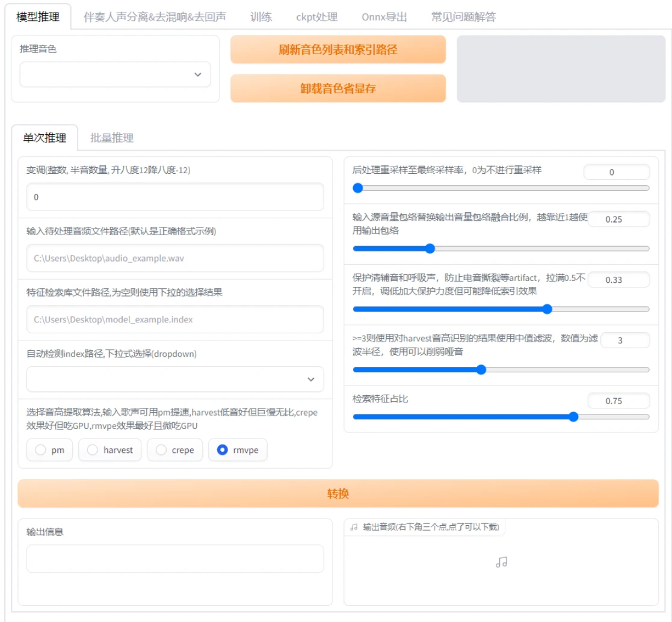Click the 保护清辅音 slider handle
672x622 pixels.
(x=546, y=309)
